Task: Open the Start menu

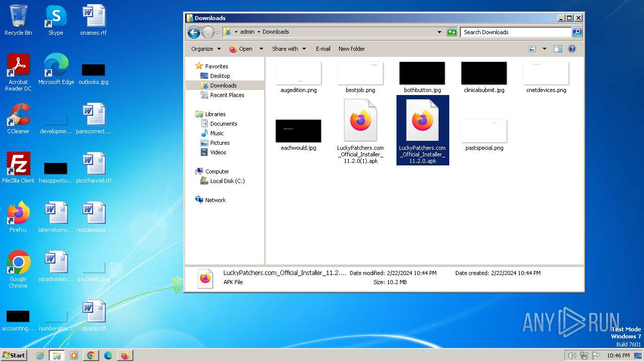Action: click(x=14, y=355)
